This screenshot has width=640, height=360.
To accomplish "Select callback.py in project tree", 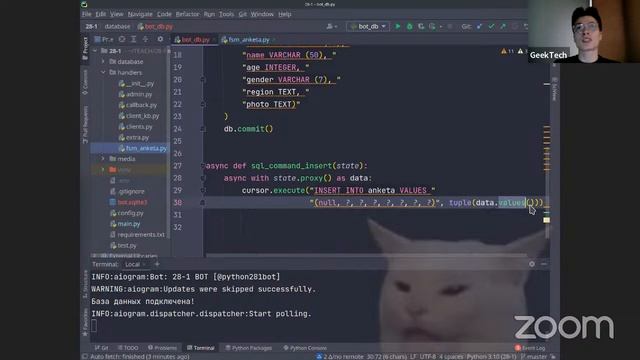I will click(x=138, y=105).
